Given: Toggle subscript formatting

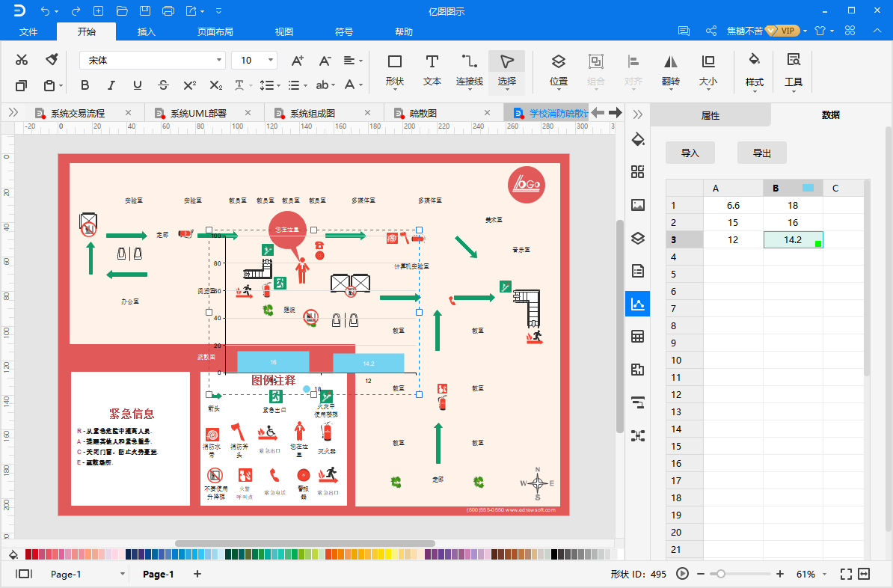Looking at the screenshot, I should point(216,85).
